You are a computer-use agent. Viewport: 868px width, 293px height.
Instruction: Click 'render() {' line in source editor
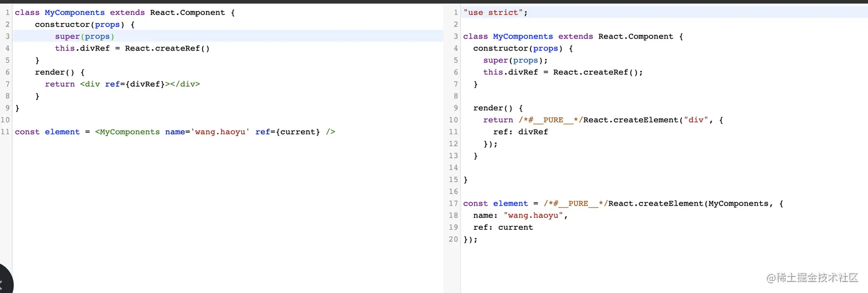[x=60, y=72]
